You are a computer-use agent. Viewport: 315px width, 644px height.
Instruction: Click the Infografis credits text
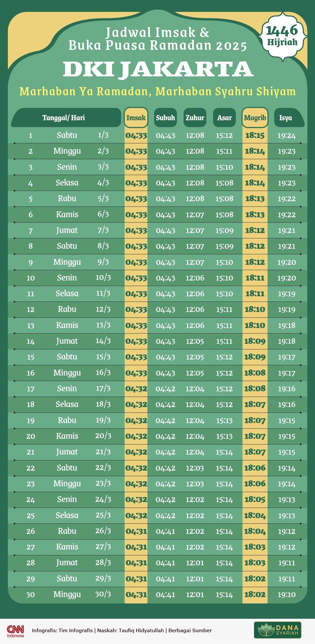pyautogui.click(x=122, y=630)
